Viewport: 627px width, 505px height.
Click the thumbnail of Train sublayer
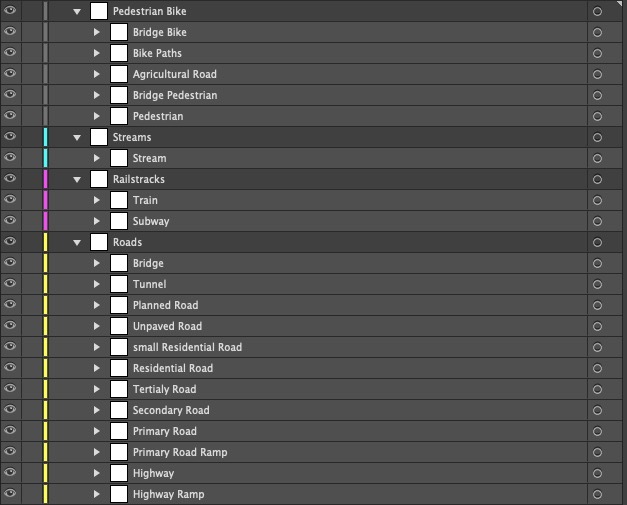pyautogui.click(x=119, y=200)
